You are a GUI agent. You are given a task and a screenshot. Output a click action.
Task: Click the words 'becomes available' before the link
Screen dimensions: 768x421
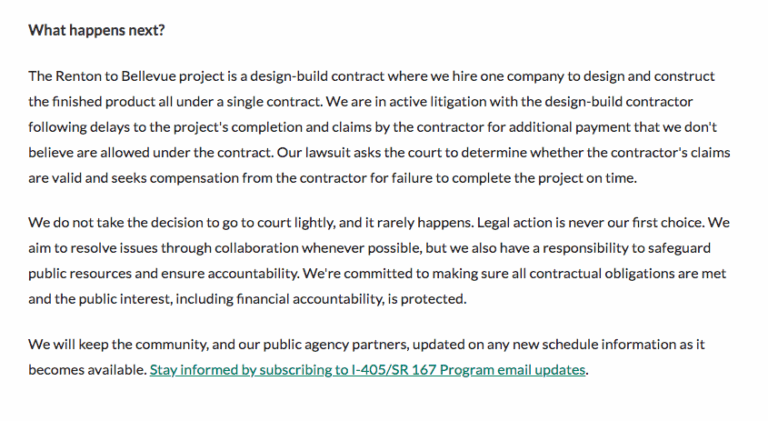pyautogui.click(x=86, y=370)
